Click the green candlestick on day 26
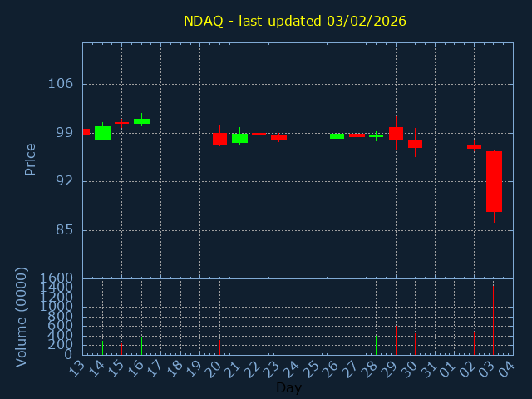The image size is (532, 399). 337,136
